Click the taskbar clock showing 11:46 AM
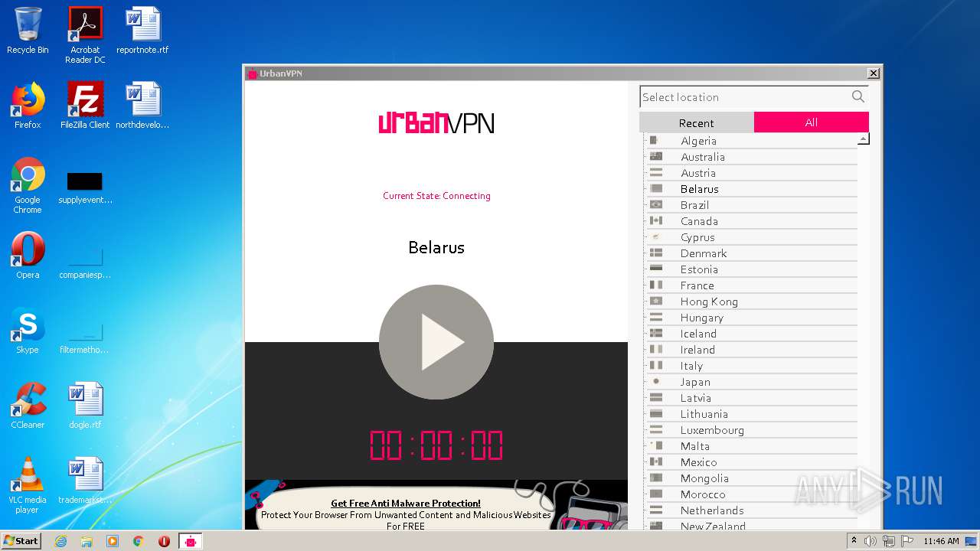Viewport: 980px width, 551px height. (941, 541)
